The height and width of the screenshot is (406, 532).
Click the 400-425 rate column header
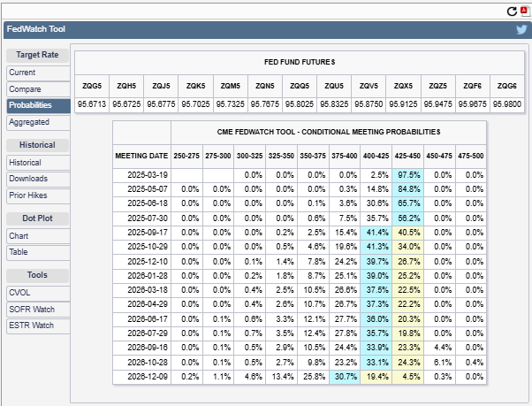click(376, 157)
